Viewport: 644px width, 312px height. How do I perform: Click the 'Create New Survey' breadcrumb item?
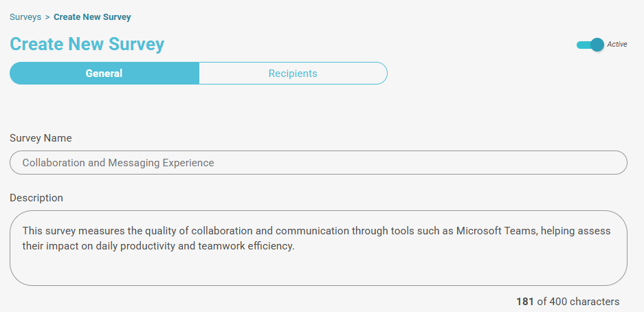[x=92, y=16]
